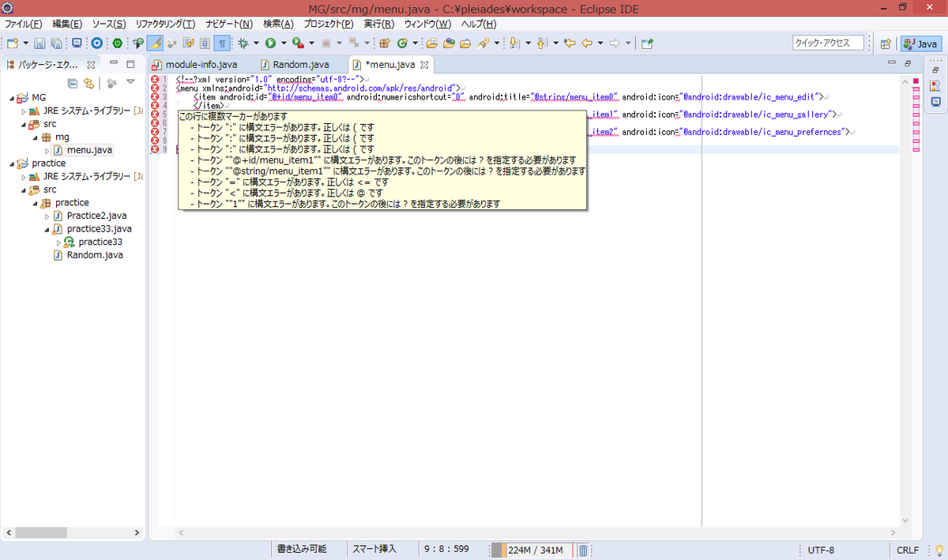The image size is (948, 560).
Task: Click the Pin Editor icon
Action: [x=647, y=43]
